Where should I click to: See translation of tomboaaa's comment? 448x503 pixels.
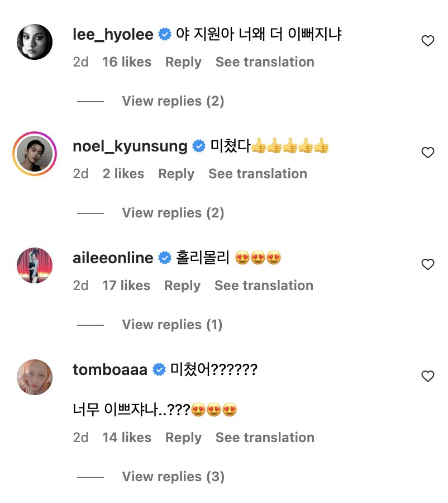pyautogui.click(x=265, y=438)
